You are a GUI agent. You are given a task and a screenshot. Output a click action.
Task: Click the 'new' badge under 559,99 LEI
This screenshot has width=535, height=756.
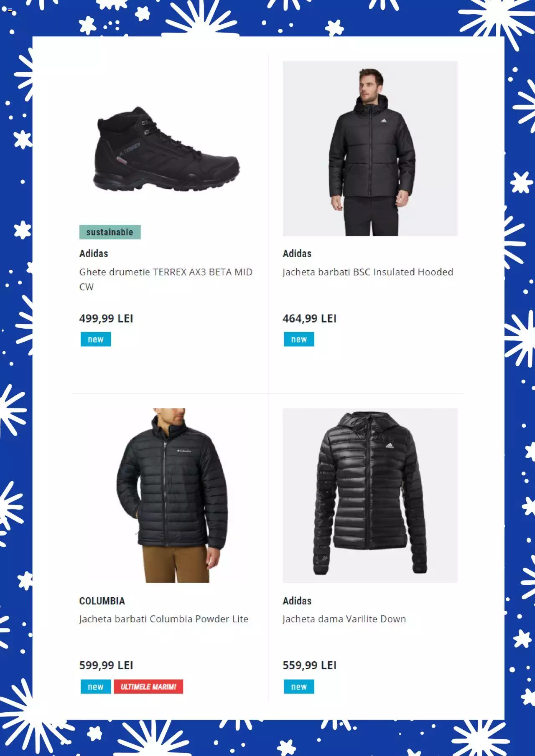pyautogui.click(x=299, y=687)
